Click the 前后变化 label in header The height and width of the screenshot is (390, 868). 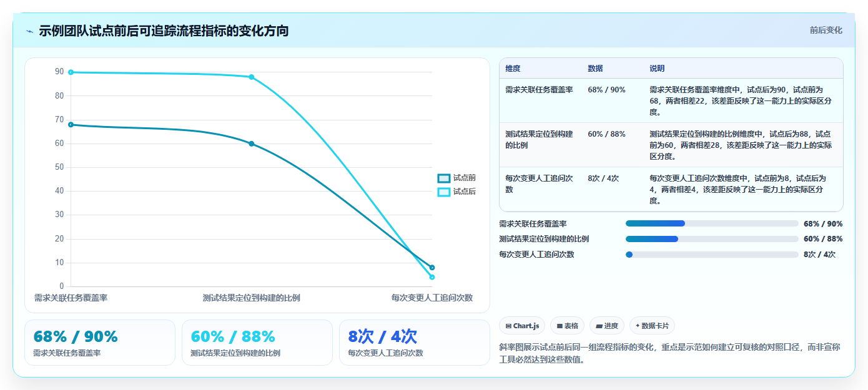826,30
